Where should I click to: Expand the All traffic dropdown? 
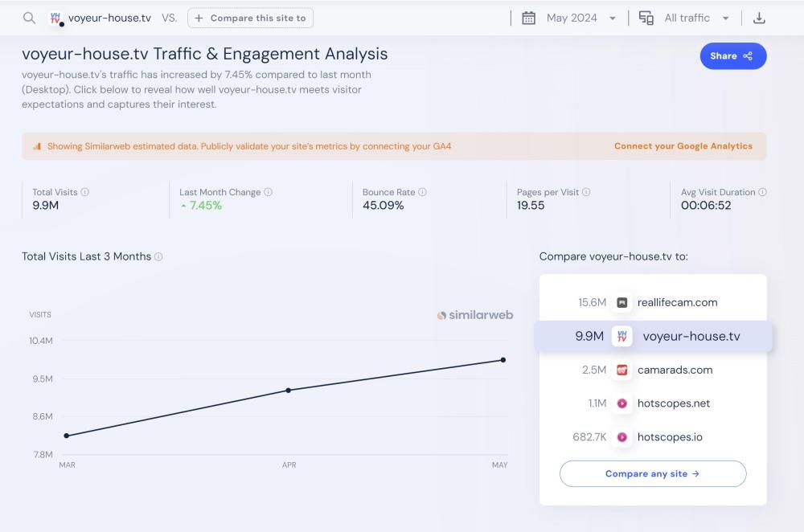point(696,18)
